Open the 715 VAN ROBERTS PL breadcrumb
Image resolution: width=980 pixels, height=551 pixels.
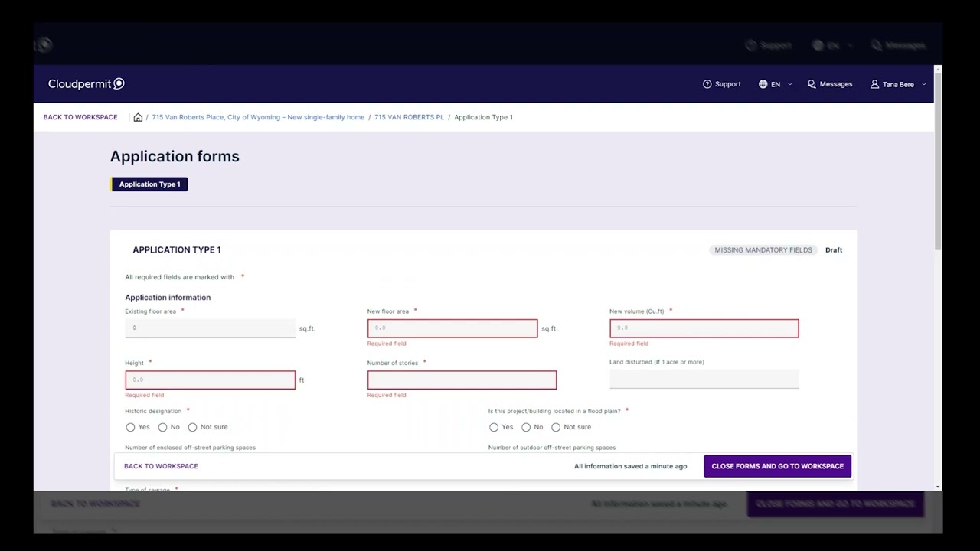409,117
